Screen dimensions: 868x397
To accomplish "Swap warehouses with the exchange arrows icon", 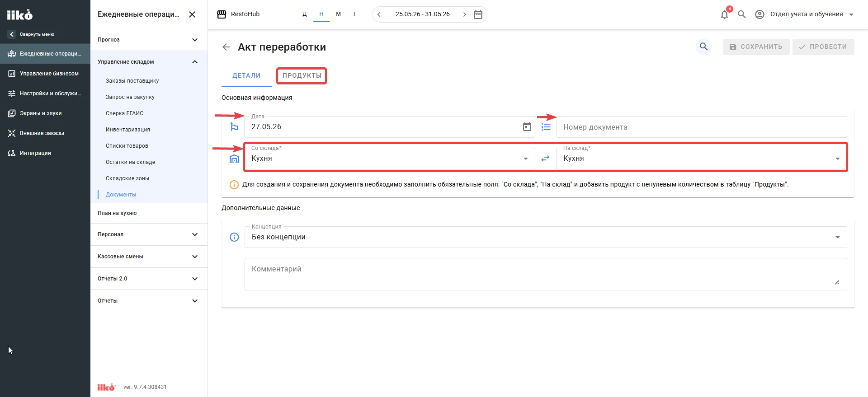I will point(546,159).
